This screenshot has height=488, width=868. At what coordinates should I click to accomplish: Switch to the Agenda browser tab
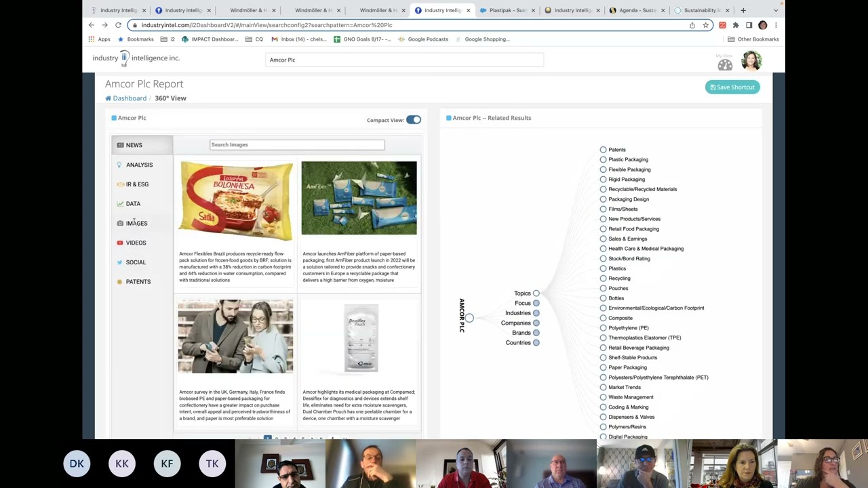(x=637, y=10)
